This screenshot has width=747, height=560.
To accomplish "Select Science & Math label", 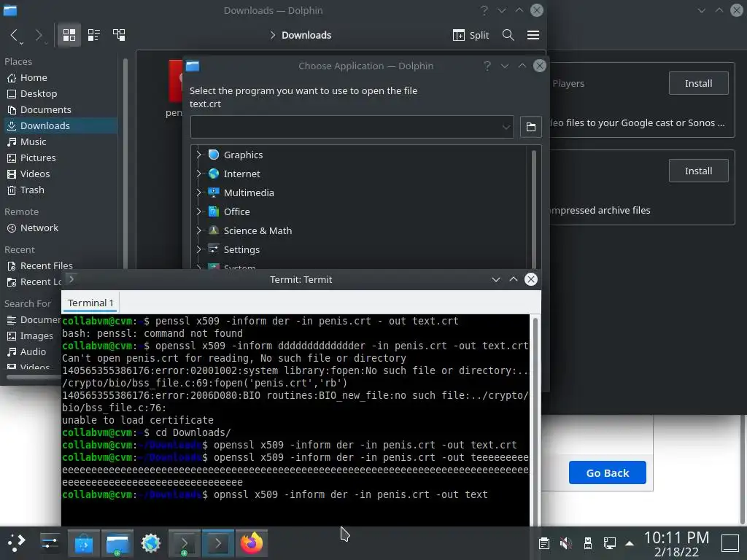I will click(258, 230).
